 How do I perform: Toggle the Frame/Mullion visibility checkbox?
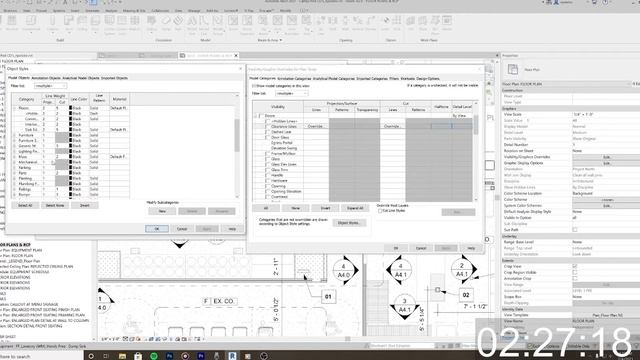268,153
